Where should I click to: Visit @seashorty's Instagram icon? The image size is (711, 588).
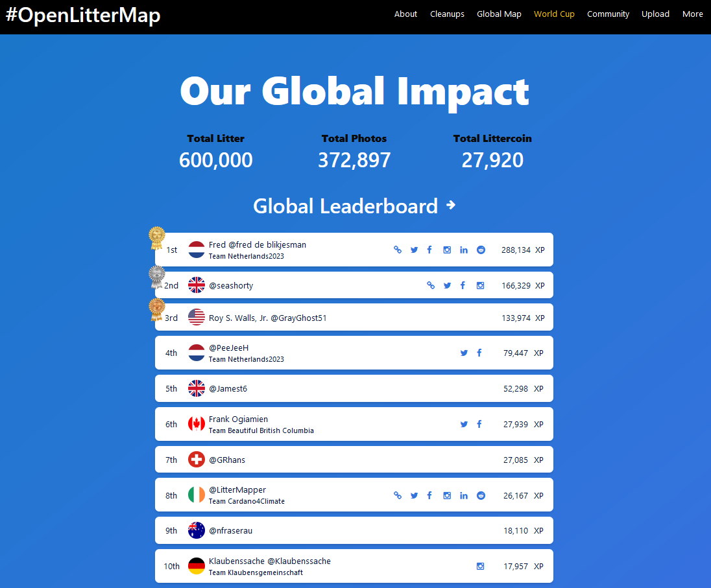tap(480, 285)
